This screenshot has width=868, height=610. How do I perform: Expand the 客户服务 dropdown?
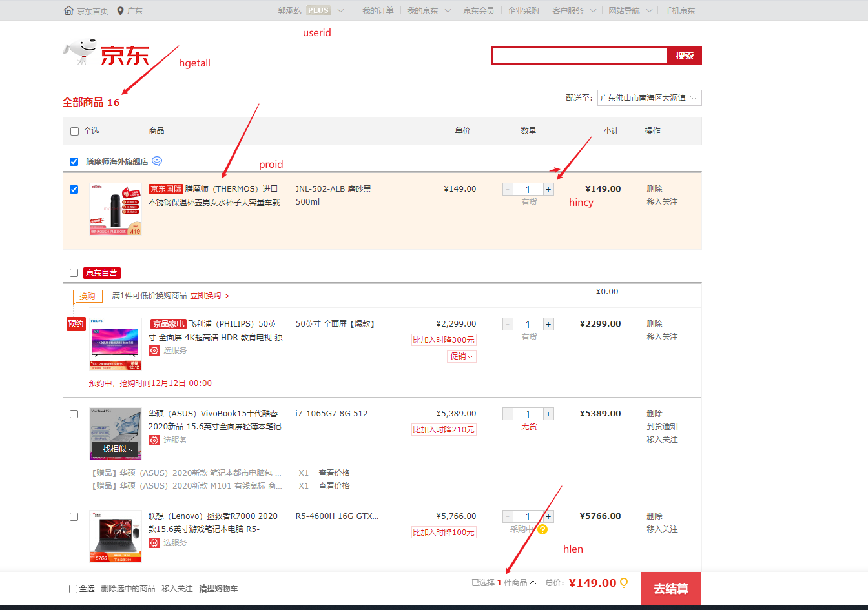pyautogui.click(x=574, y=11)
